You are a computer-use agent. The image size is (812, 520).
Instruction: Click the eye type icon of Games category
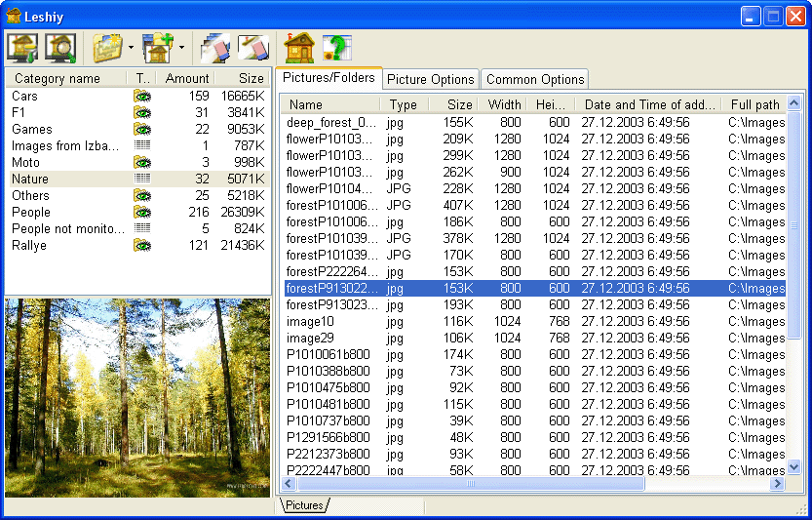[142, 129]
